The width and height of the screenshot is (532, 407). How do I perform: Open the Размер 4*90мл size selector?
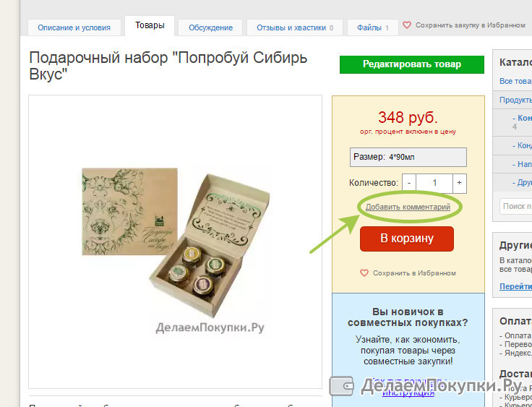click(x=408, y=157)
